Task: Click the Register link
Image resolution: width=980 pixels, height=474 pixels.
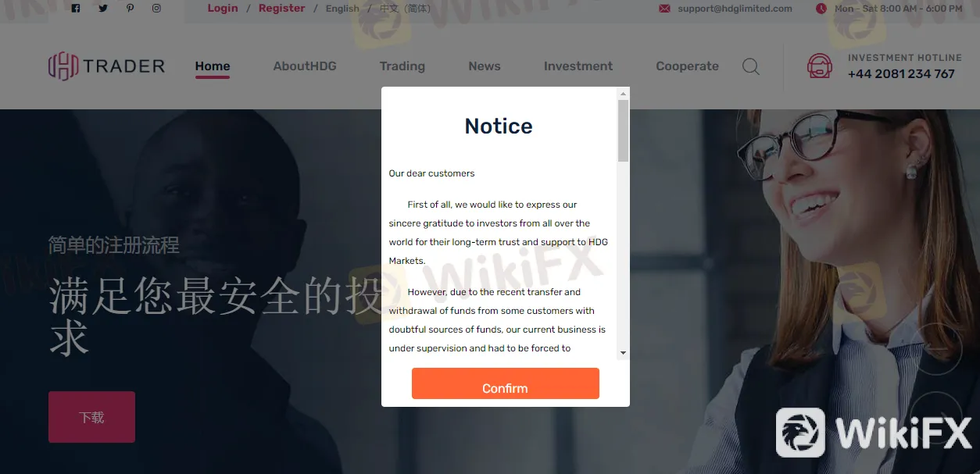Action: (x=282, y=8)
